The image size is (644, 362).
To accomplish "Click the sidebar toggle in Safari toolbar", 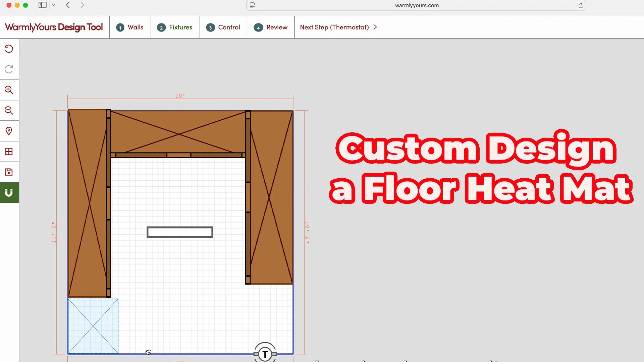I will click(42, 5).
